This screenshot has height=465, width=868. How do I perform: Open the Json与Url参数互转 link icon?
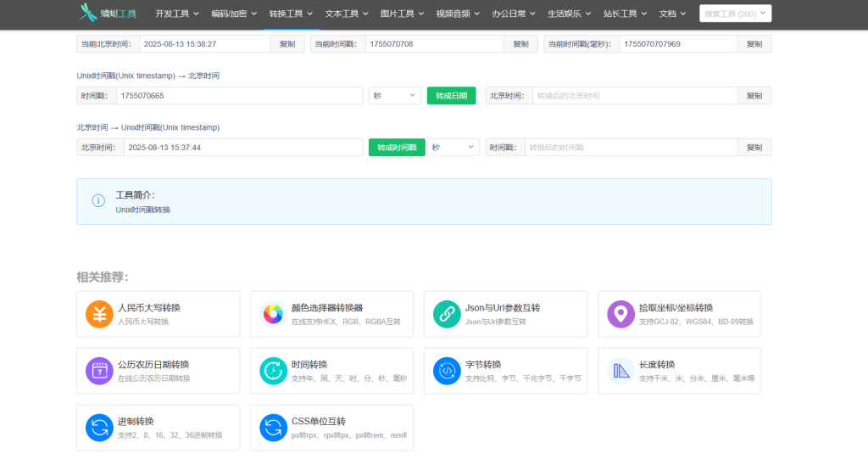tap(447, 314)
